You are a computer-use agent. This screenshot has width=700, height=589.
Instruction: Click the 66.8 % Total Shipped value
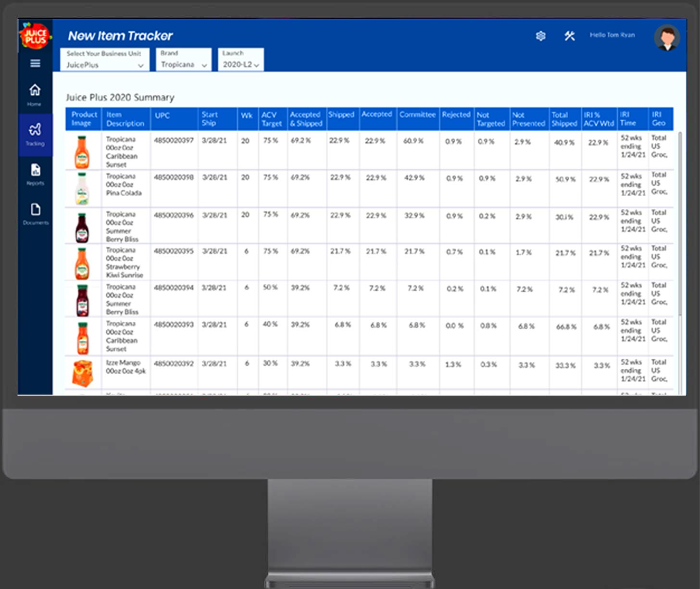tap(566, 327)
